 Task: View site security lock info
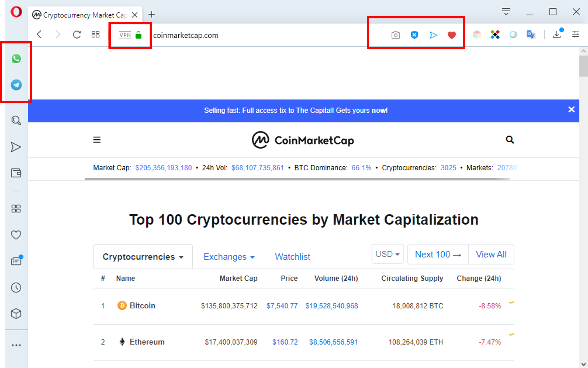[x=138, y=35]
